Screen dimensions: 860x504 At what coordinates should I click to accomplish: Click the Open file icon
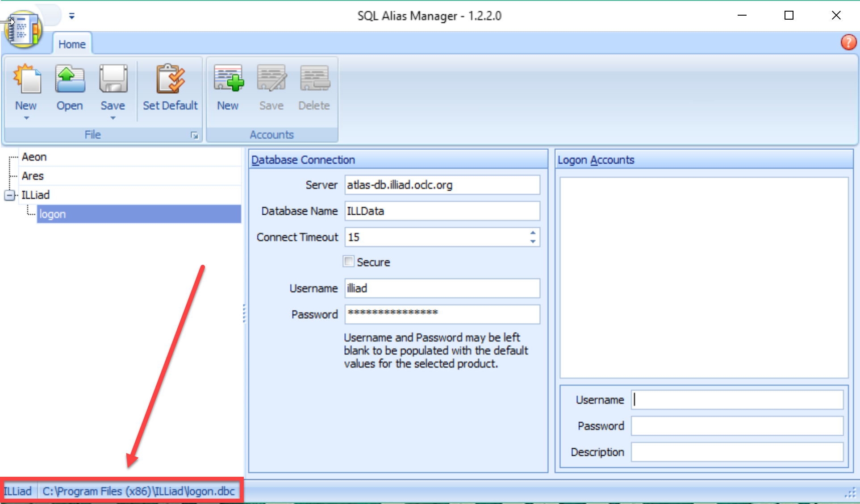(x=70, y=79)
